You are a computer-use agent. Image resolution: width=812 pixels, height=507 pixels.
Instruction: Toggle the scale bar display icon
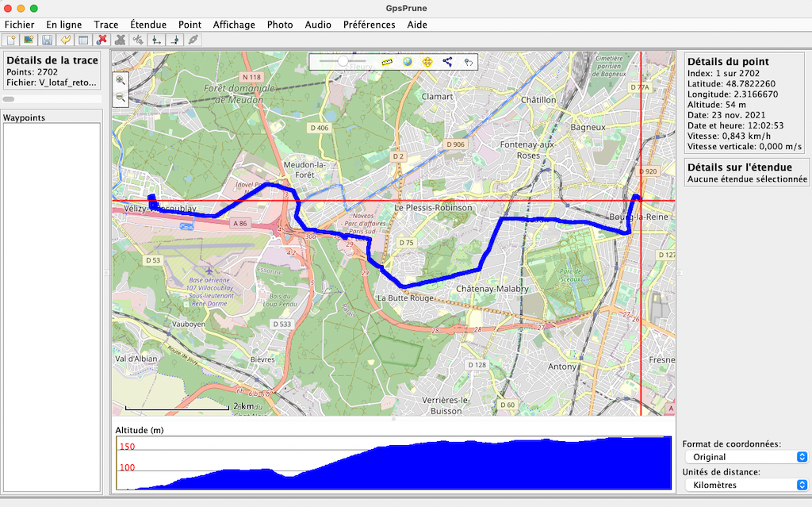[x=387, y=62]
